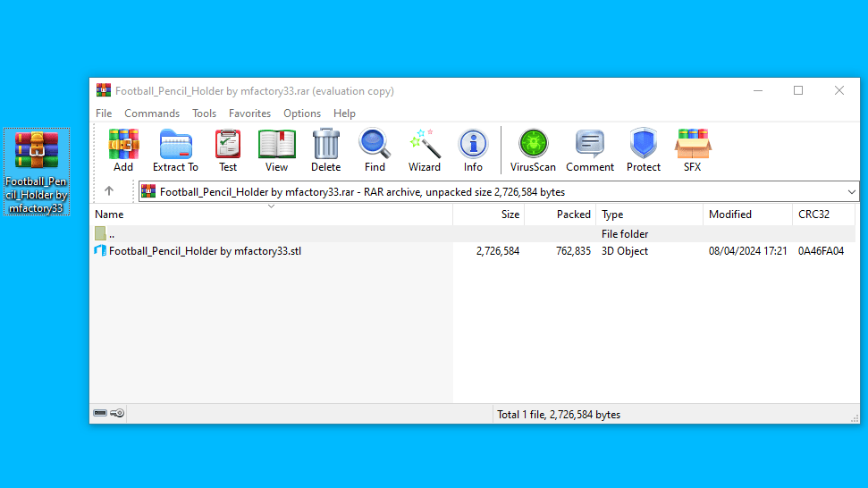Viewport: 868px width, 488px height.
Task: Click the key password icon in status bar
Action: tap(117, 413)
